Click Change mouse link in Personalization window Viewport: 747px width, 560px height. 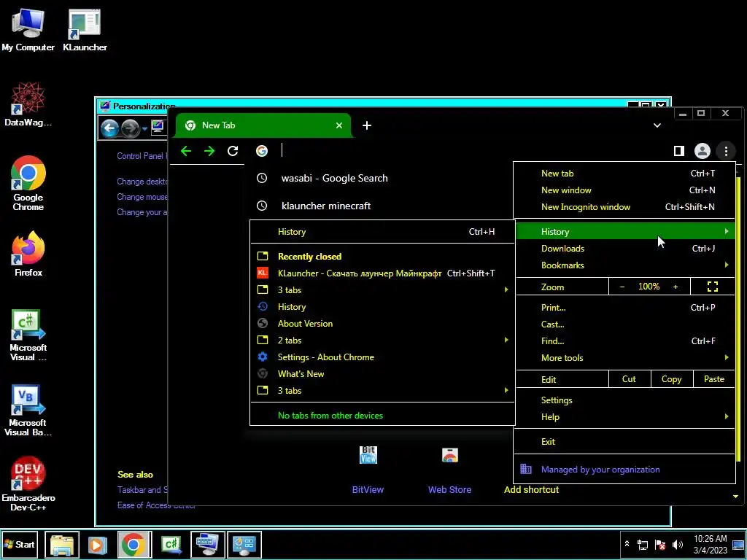pyautogui.click(x=142, y=197)
